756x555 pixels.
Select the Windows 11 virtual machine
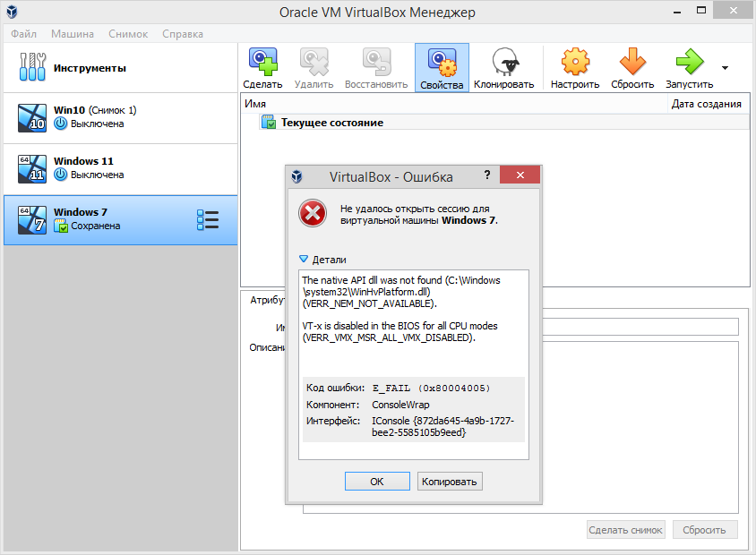point(121,168)
